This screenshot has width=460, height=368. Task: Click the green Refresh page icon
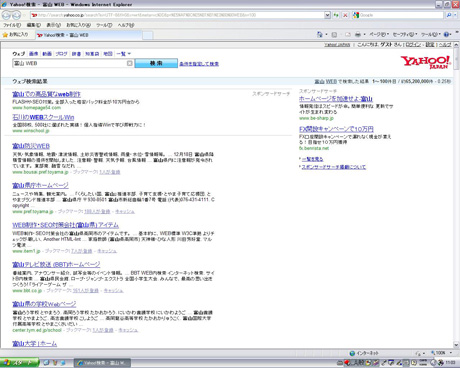pos(336,15)
